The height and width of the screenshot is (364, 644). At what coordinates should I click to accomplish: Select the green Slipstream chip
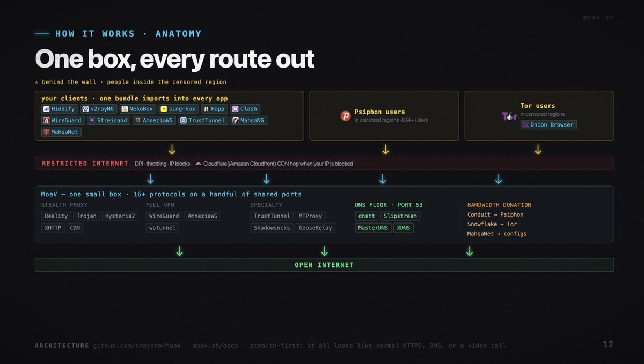[400, 216]
